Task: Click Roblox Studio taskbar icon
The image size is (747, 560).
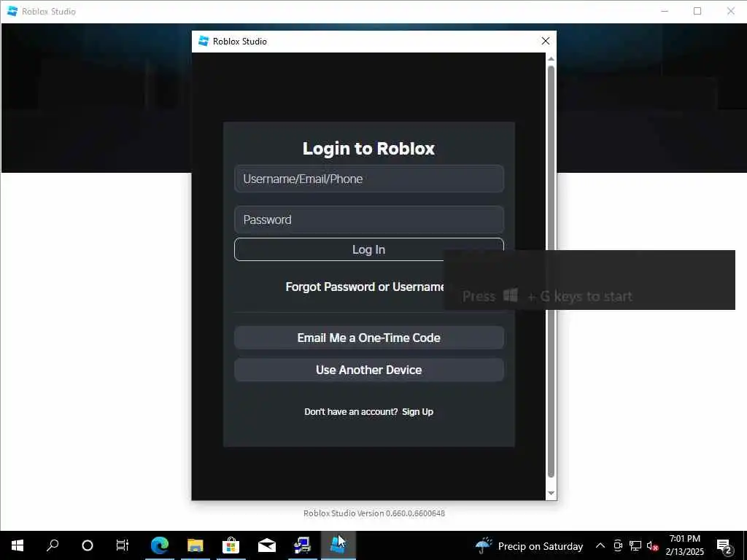Action: coord(338,545)
